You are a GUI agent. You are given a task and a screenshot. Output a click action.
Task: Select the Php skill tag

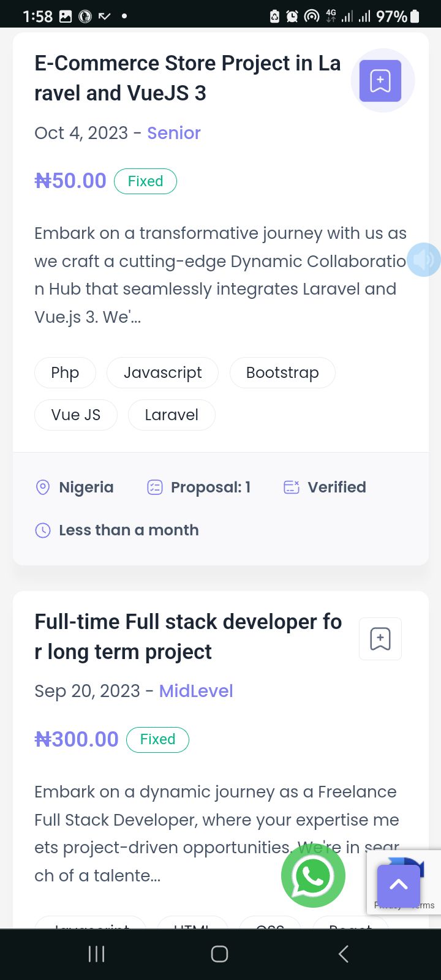coord(65,372)
